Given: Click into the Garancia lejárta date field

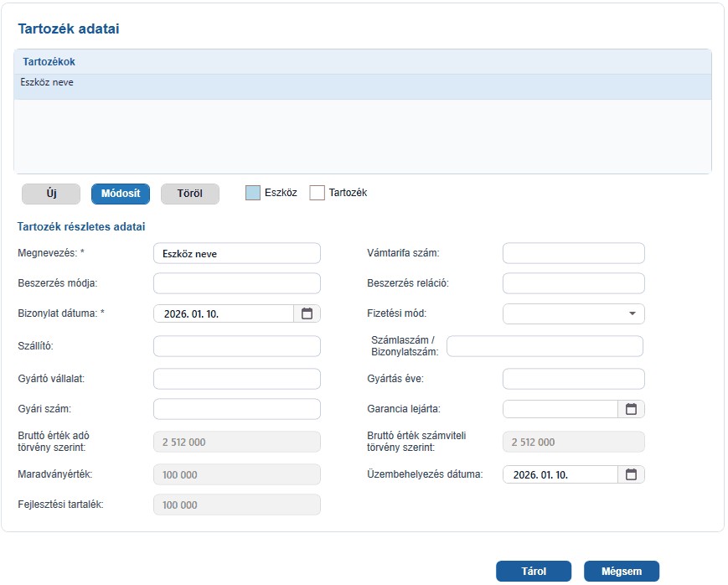Looking at the screenshot, I should (x=560, y=409).
